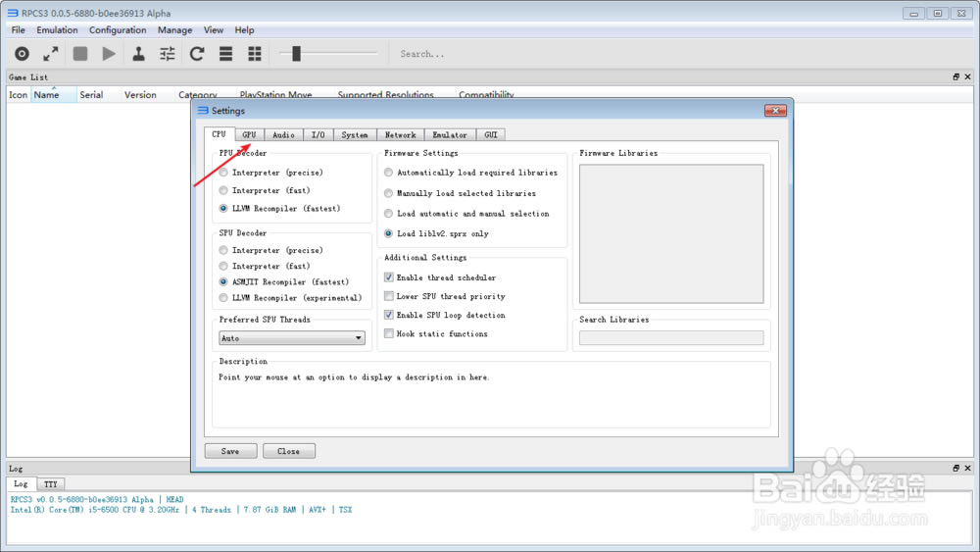The image size is (980, 552).
Task: Click the Stop emulation square icon
Action: [80, 54]
